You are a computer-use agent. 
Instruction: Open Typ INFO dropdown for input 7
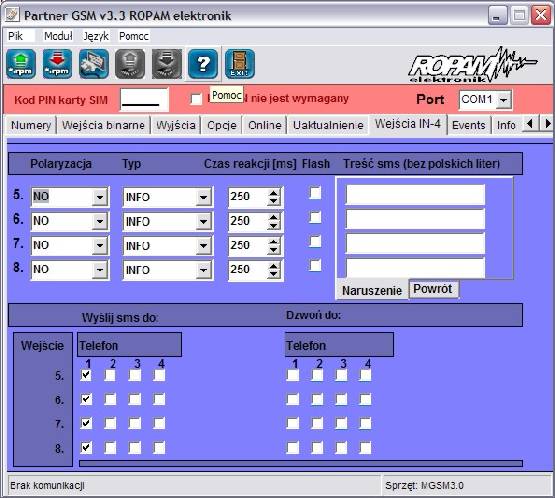204,246
